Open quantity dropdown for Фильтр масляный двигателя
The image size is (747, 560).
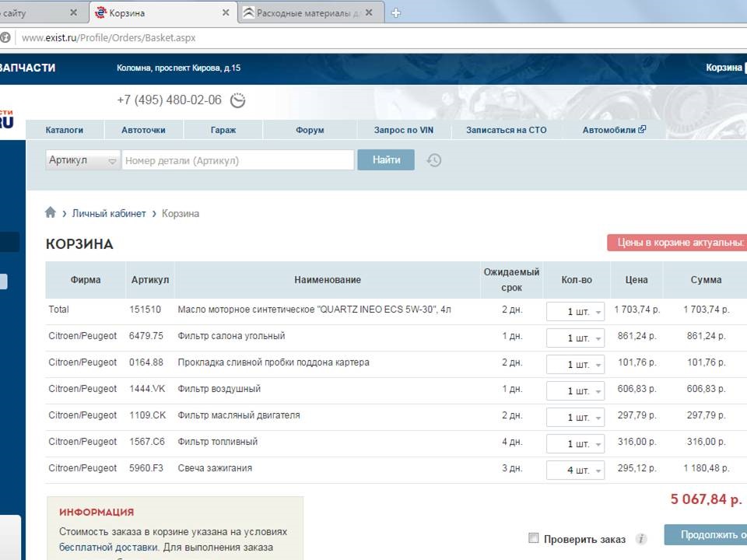pos(575,418)
